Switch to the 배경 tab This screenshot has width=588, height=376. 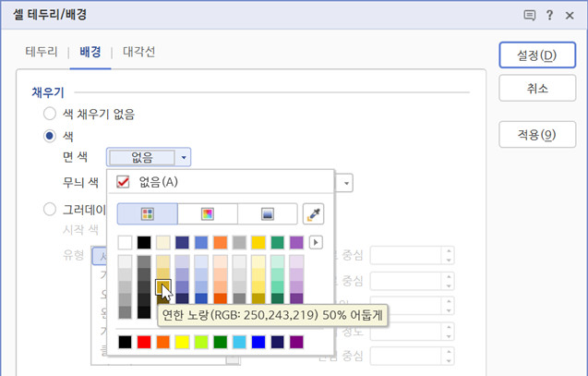point(90,52)
